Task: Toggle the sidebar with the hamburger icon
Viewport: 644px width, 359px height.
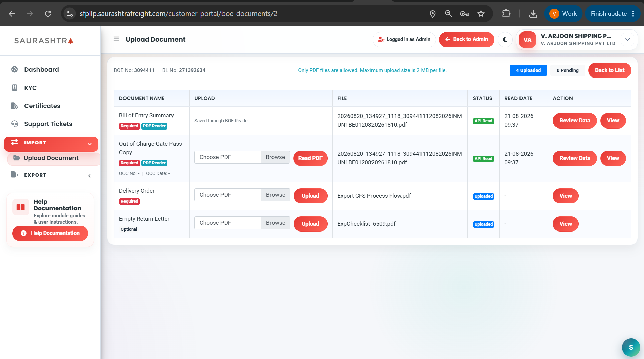Action: 116,39
